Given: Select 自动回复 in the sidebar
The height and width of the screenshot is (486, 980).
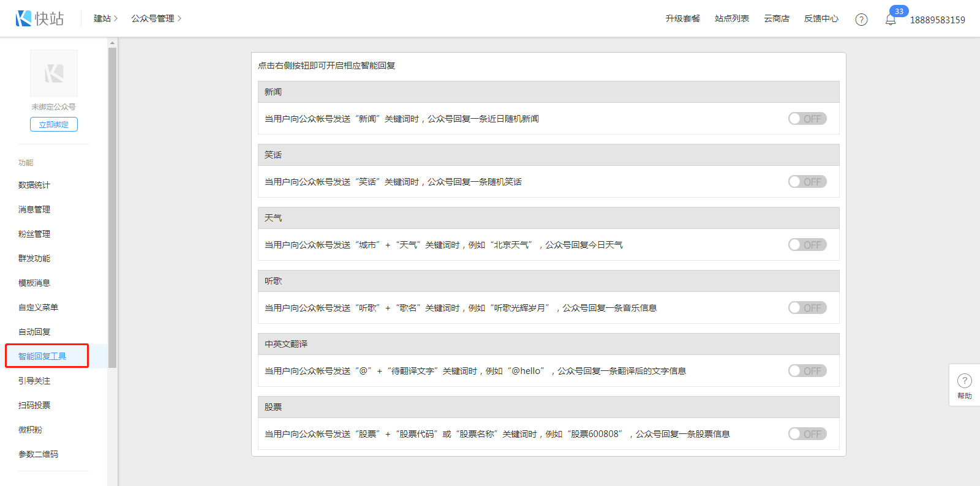Looking at the screenshot, I should point(34,332).
